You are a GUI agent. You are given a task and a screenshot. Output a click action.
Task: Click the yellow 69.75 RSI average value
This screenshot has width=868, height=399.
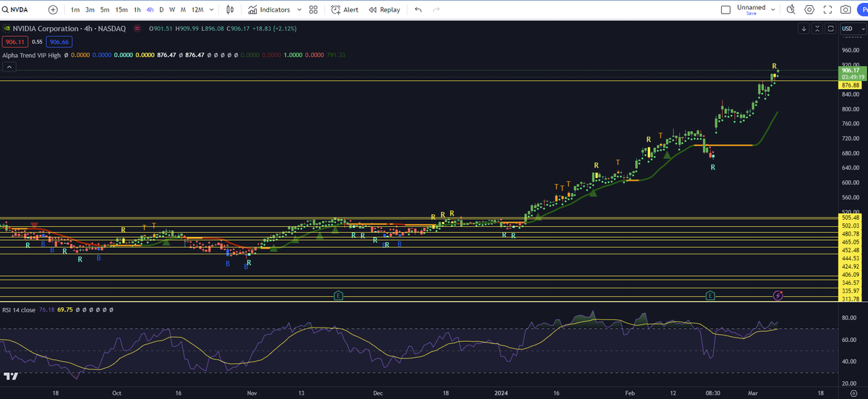(64, 309)
